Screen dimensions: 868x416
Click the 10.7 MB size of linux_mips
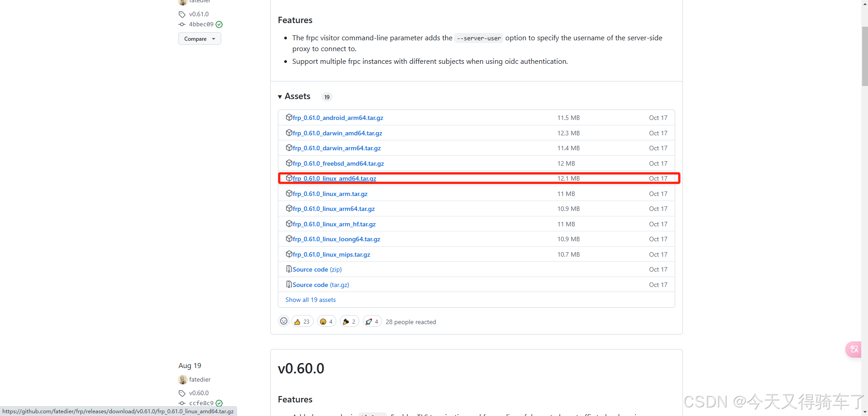[568, 254]
